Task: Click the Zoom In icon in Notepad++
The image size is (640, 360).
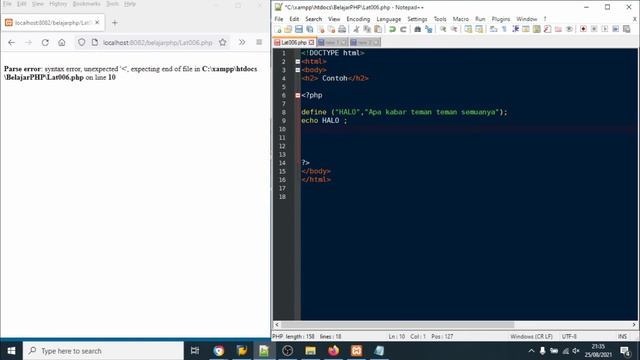Action: (x=443, y=29)
